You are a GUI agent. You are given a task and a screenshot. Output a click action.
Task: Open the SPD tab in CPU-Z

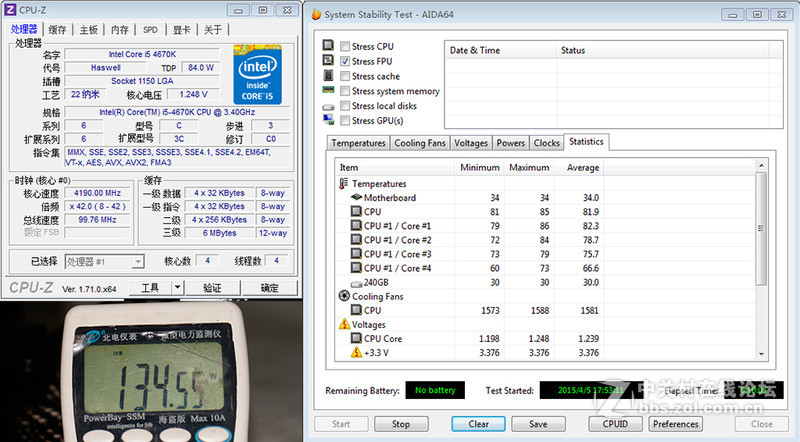(x=150, y=30)
